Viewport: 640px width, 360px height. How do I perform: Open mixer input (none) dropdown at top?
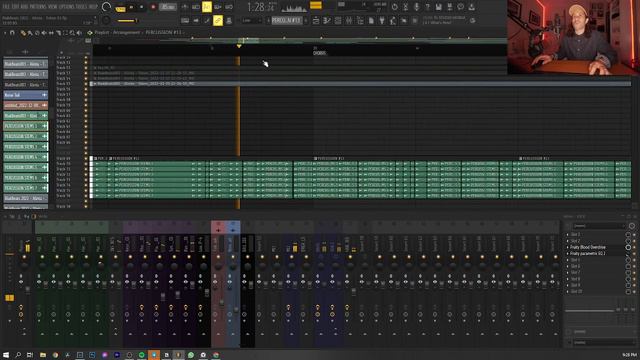click(x=598, y=226)
